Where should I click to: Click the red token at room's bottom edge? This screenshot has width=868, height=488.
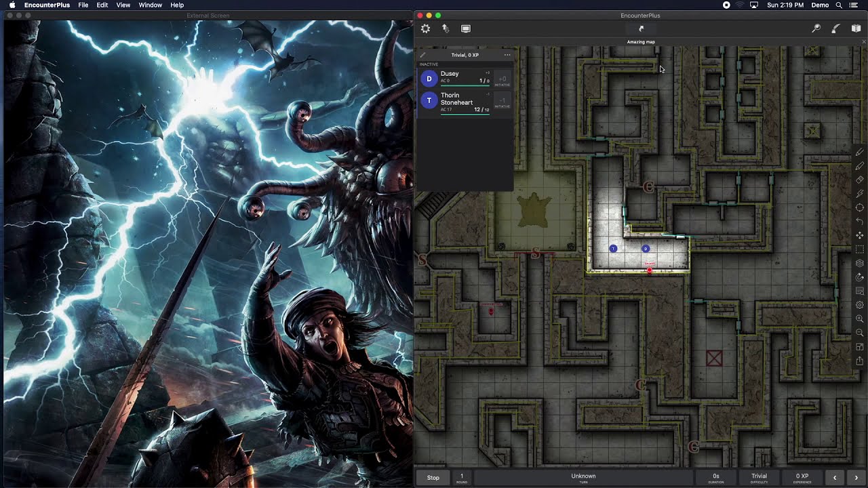[x=650, y=270]
